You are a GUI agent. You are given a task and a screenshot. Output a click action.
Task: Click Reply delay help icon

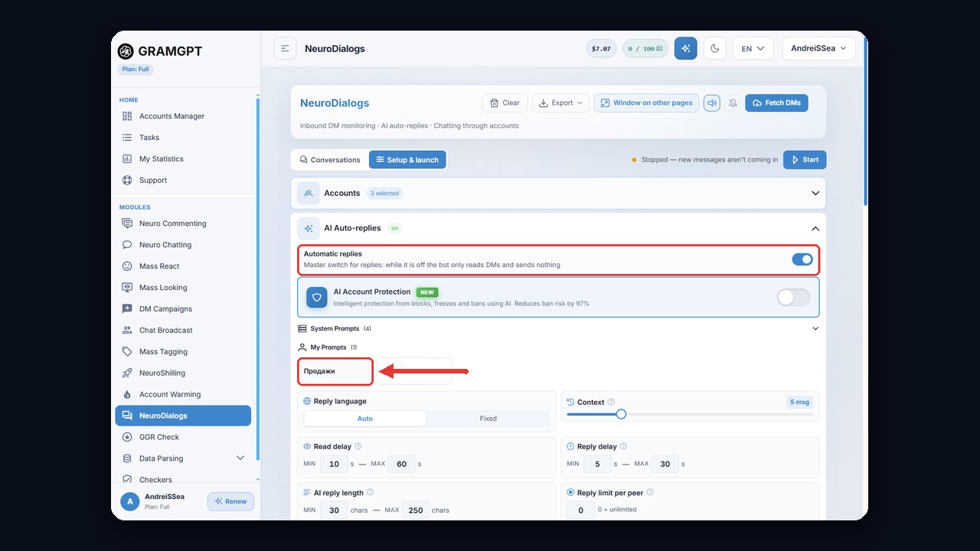point(624,446)
